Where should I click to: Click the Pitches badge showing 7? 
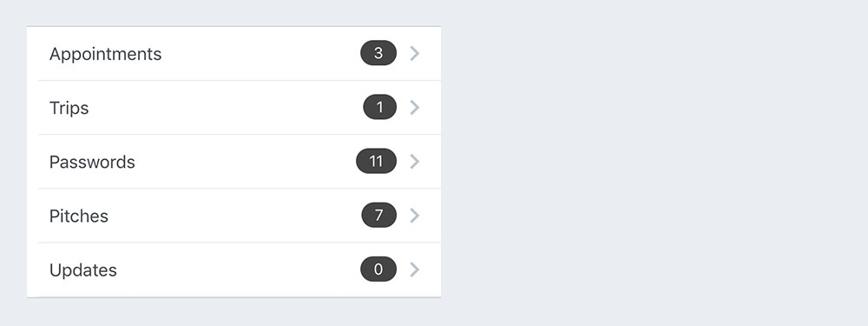[x=379, y=215]
